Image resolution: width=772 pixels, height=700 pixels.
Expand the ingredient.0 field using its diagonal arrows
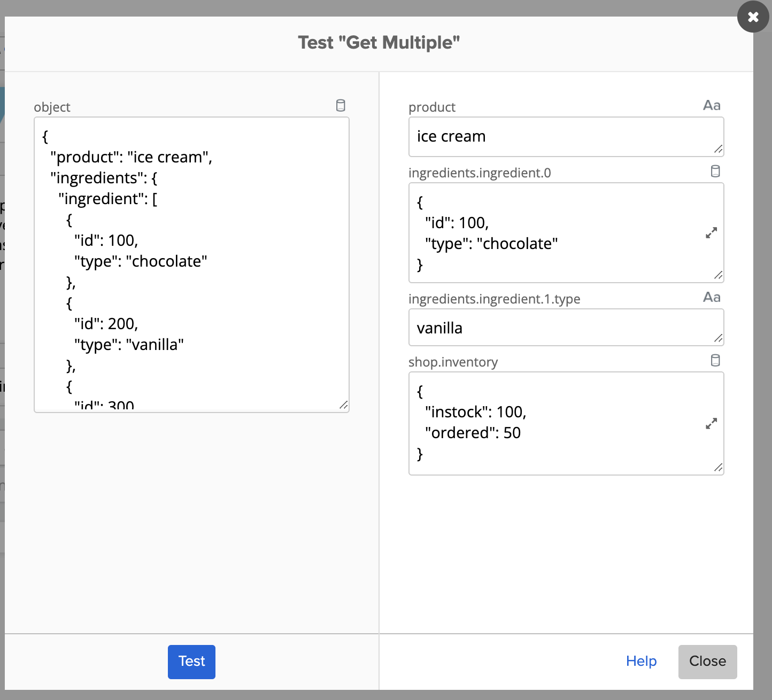[711, 233]
